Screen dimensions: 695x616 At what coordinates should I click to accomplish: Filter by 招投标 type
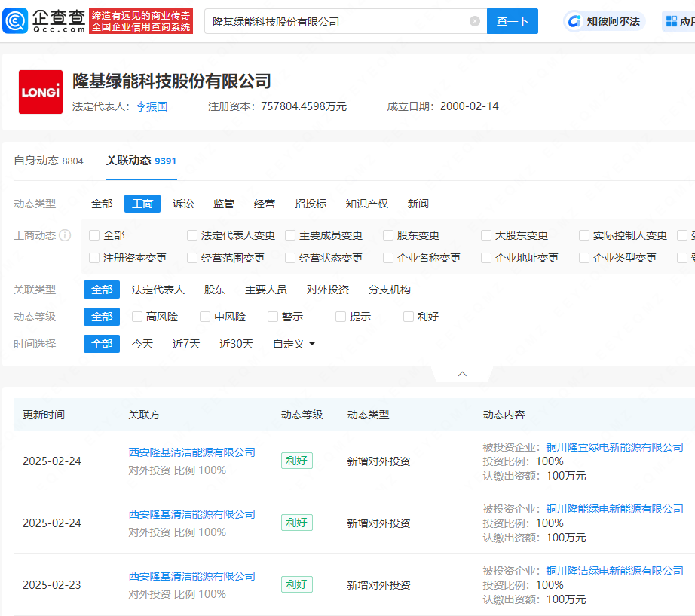(x=311, y=204)
